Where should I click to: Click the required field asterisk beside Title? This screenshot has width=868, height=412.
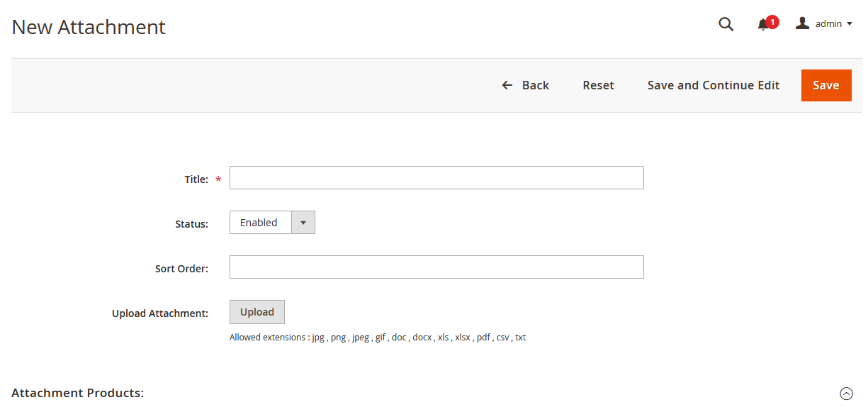coord(217,179)
